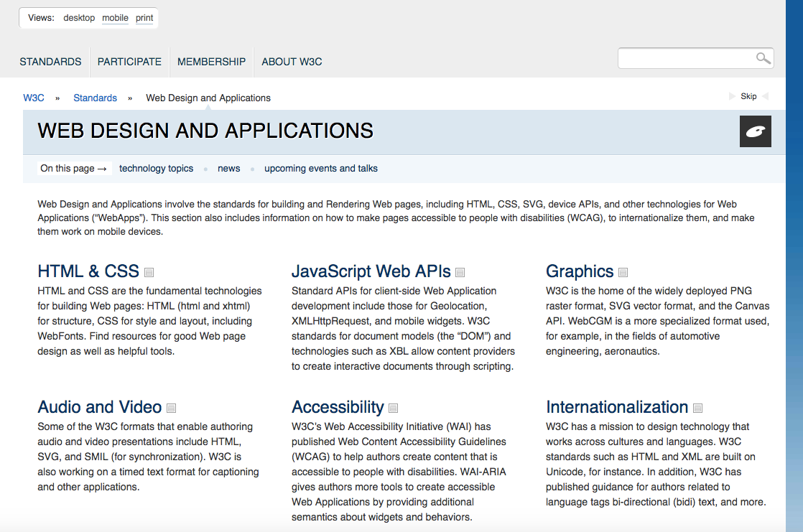Open the Internationalization document icon

[x=697, y=408]
